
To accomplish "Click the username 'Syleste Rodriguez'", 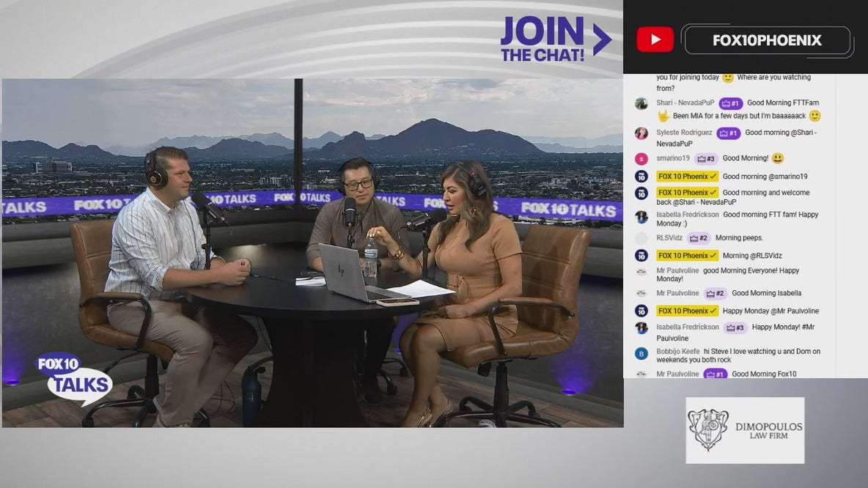I will pos(684,133).
